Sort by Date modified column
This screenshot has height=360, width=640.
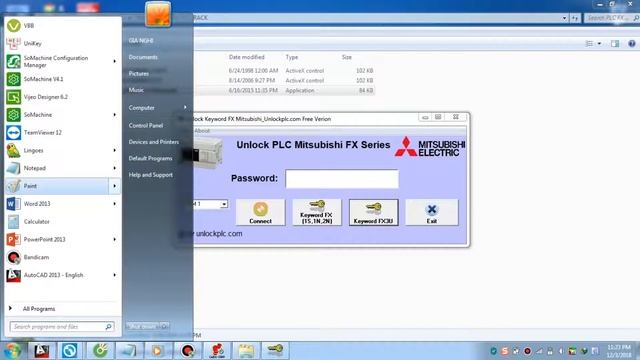coord(247,57)
